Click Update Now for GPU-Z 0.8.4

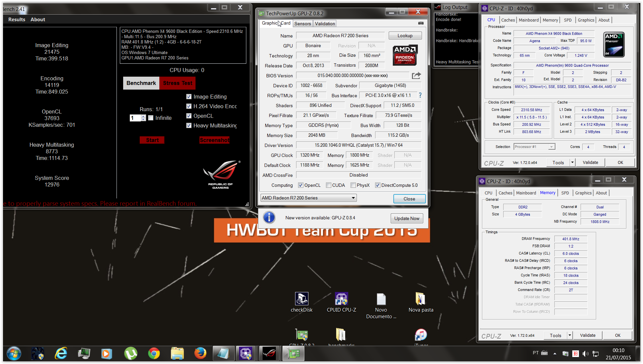coord(407,218)
